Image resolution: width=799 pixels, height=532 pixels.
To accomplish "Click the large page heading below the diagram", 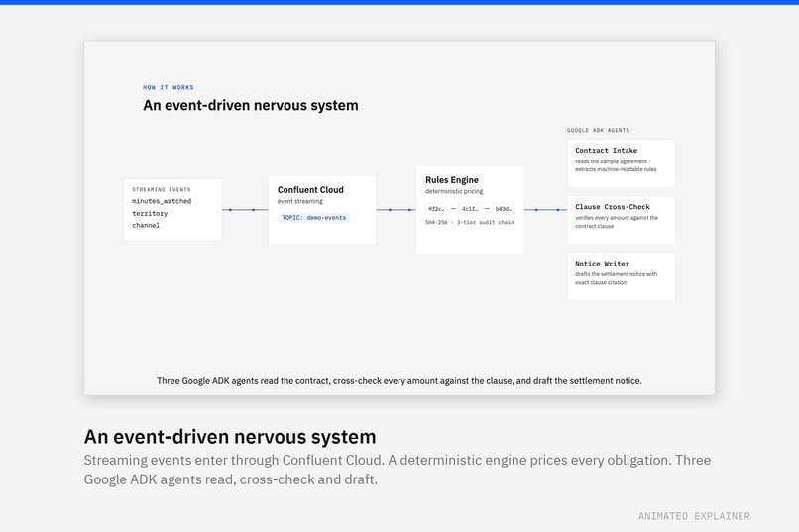I will (x=230, y=437).
